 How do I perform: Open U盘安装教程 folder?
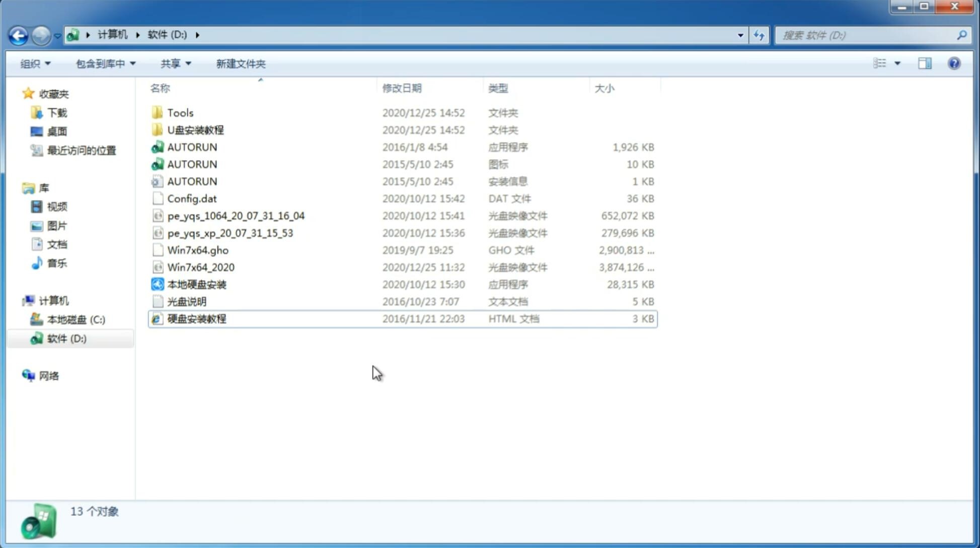click(196, 129)
